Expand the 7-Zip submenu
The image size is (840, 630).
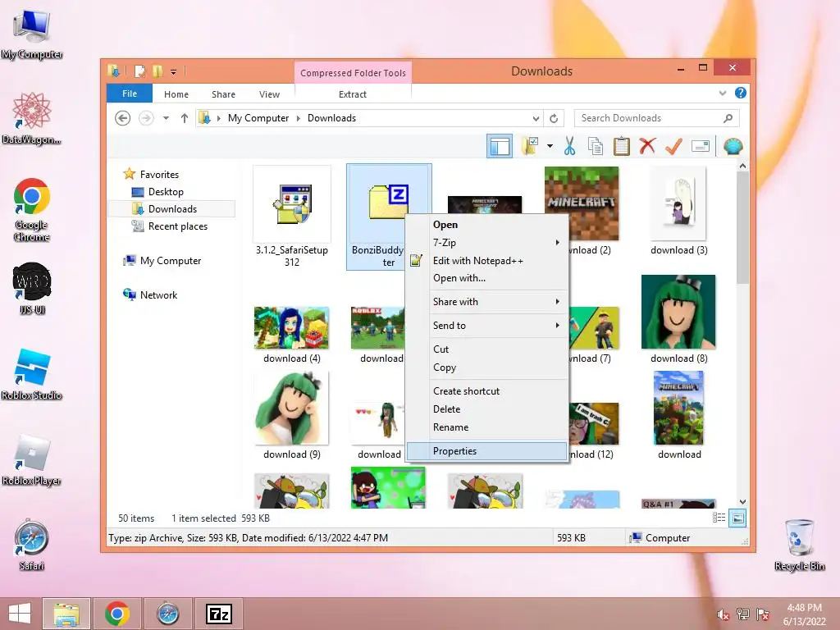[x=486, y=243]
